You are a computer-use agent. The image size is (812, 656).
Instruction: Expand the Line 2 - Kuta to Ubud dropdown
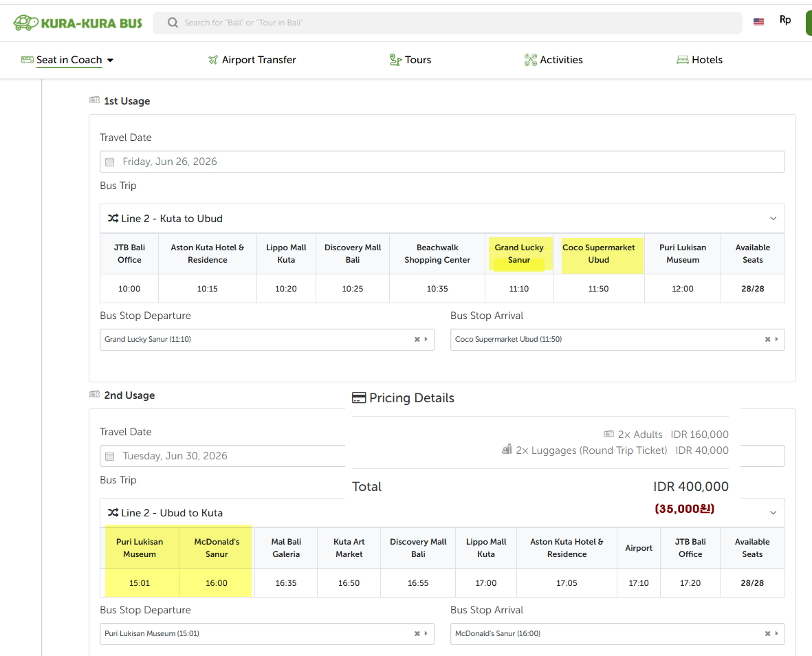(x=442, y=219)
